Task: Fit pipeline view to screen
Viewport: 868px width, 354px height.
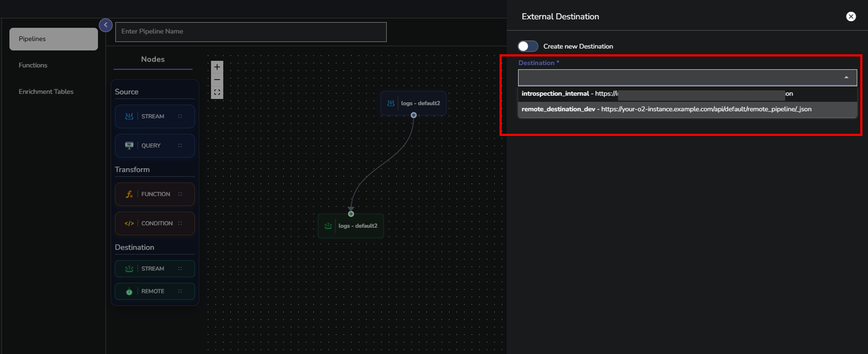Action: (x=217, y=93)
